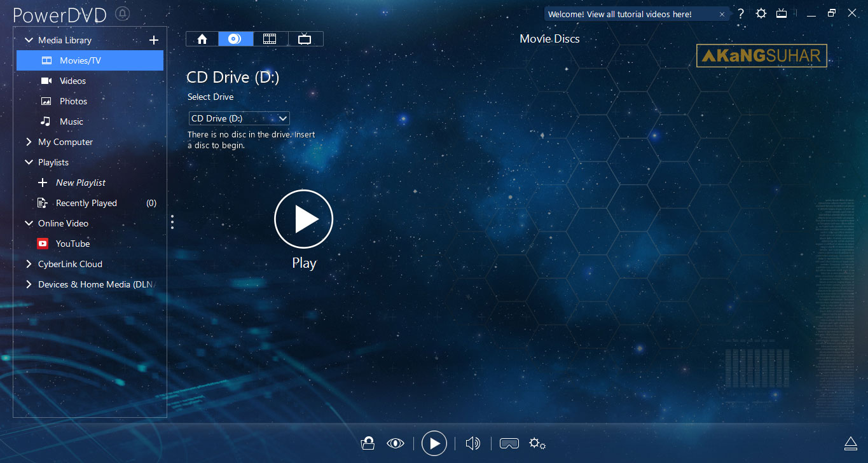Click the volume speaker icon
Image resolution: width=868 pixels, height=463 pixels.
point(472,443)
